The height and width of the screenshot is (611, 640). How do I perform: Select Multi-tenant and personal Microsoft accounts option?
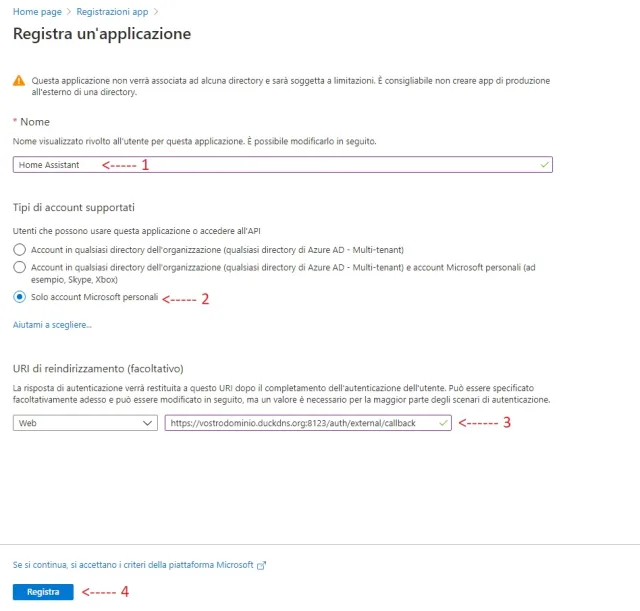(x=19, y=267)
